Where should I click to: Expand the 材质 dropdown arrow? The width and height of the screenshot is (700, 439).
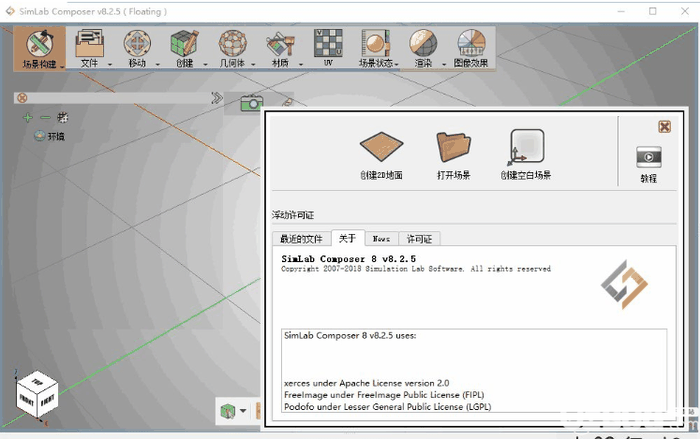pyautogui.click(x=301, y=64)
